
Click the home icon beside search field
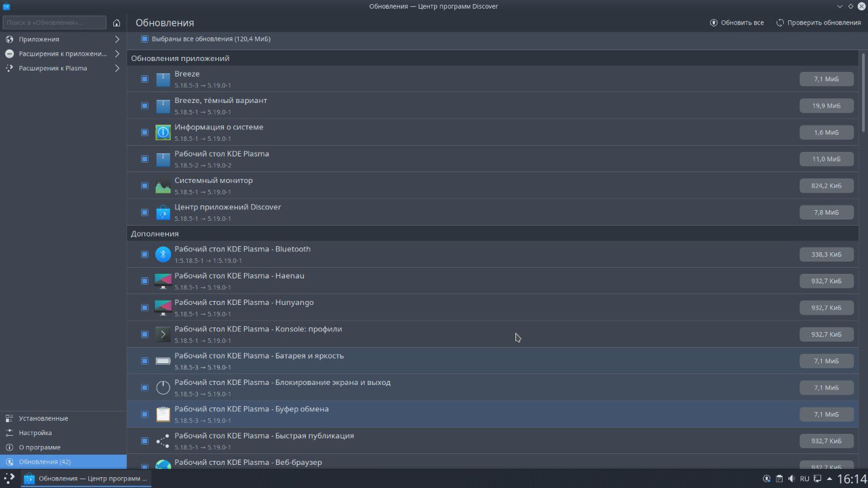coord(117,22)
